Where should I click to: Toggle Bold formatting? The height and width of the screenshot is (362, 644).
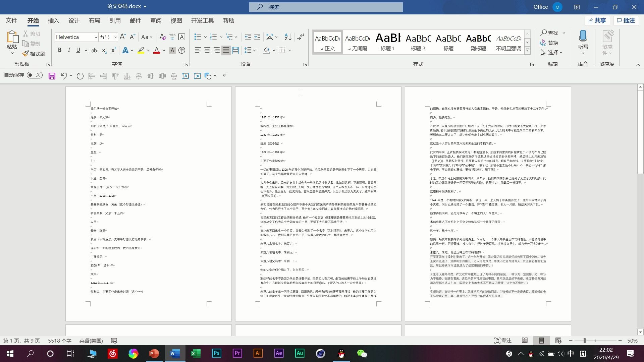(x=60, y=50)
